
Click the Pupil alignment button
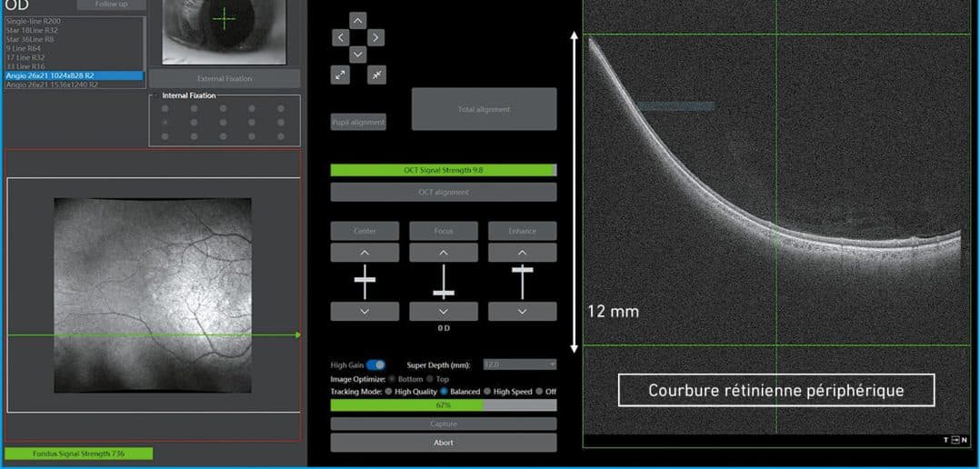[x=359, y=123]
